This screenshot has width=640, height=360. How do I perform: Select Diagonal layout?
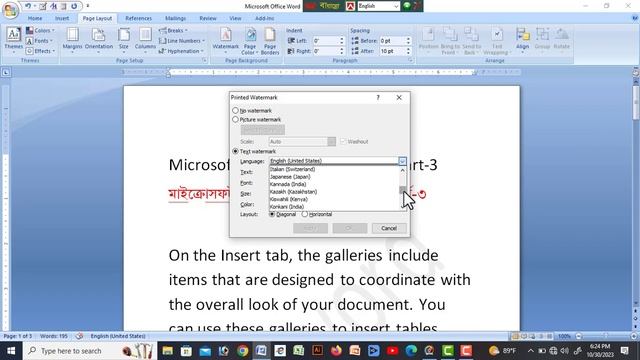pos(282,214)
